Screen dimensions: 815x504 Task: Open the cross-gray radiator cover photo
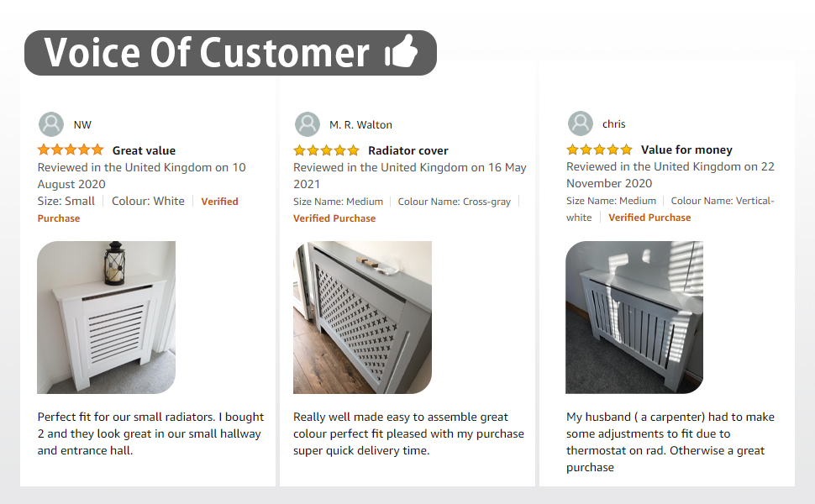click(x=362, y=318)
